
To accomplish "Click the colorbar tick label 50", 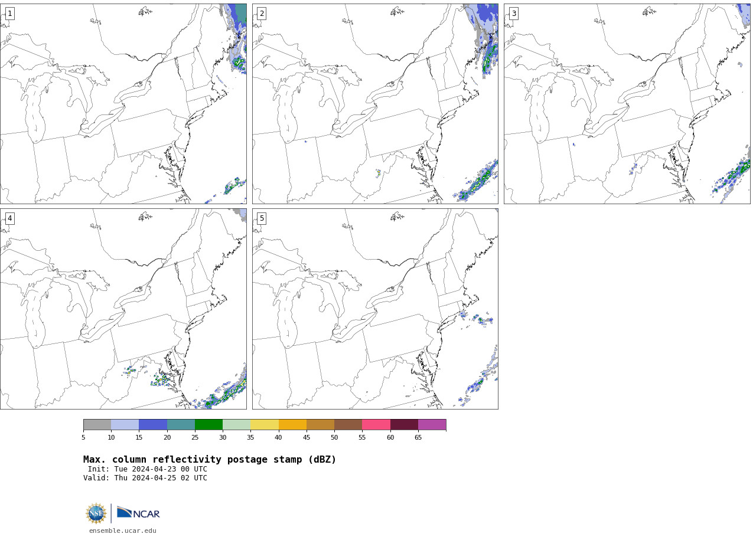I will coord(334,437).
